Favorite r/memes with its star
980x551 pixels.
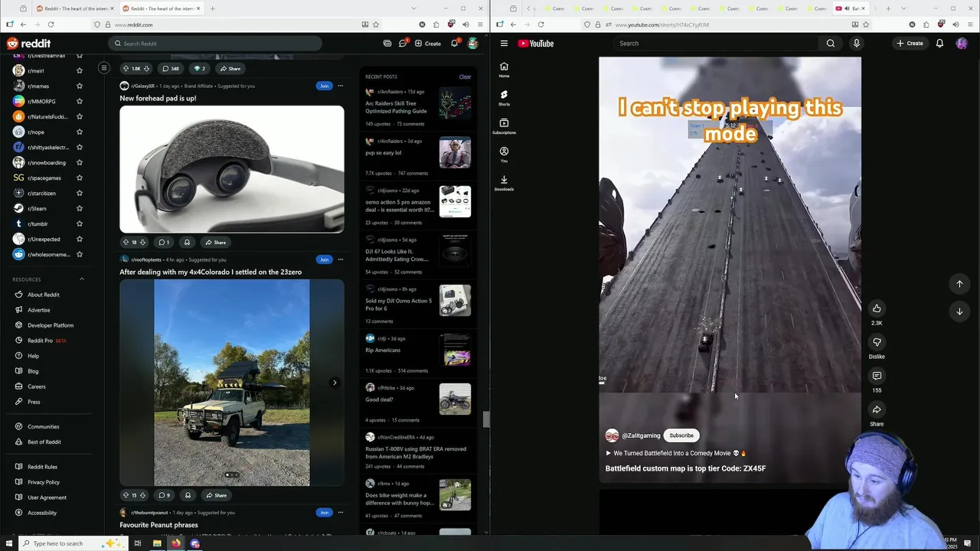79,86
